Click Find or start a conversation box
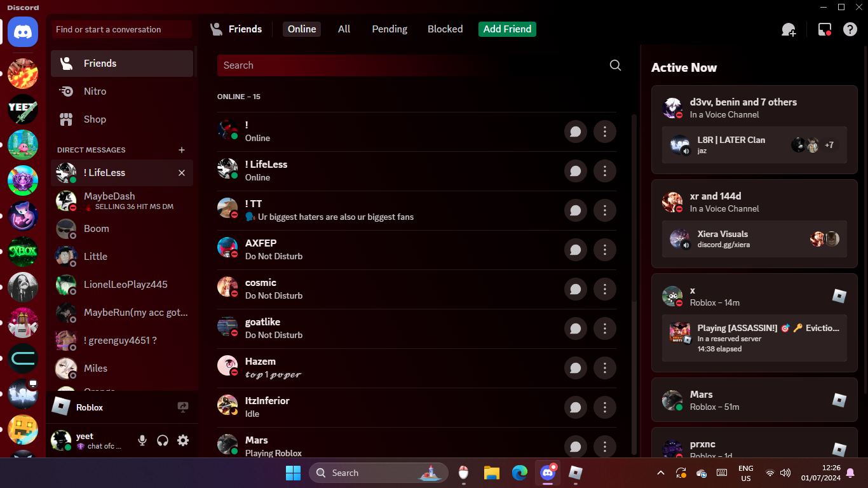 pyautogui.click(x=122, y=29)
